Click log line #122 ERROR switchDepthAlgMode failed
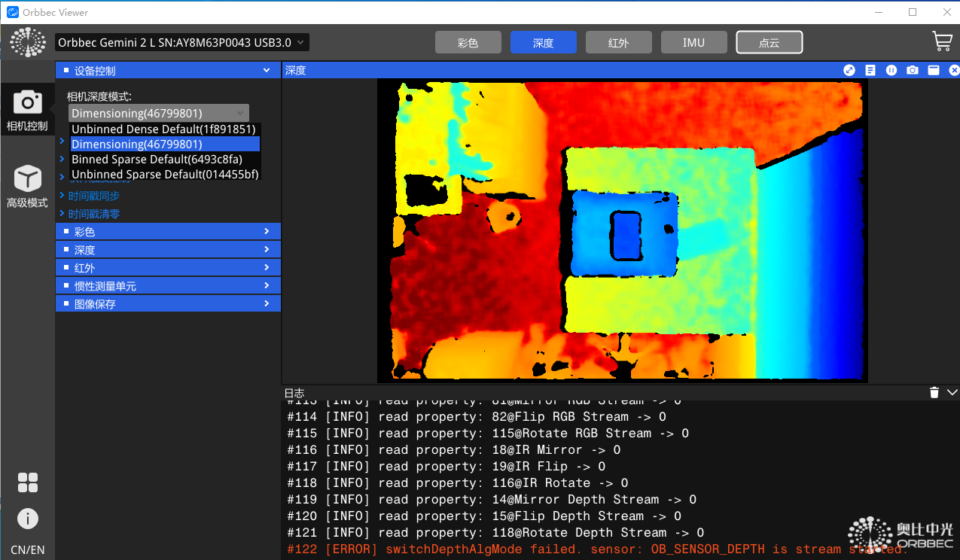The height and width of the screenshot is (560, 960). [x=599, y=549]
